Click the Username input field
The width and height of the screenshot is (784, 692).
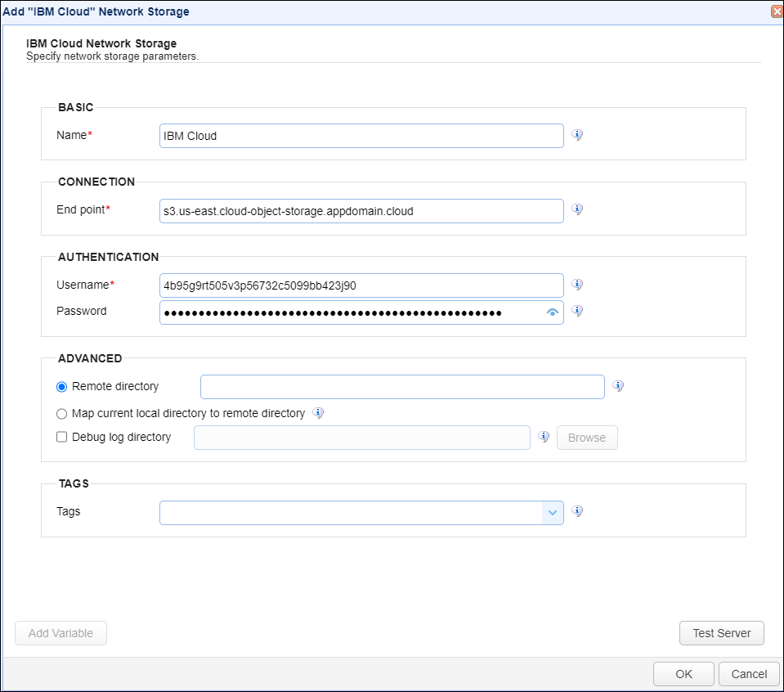[361, 285]
